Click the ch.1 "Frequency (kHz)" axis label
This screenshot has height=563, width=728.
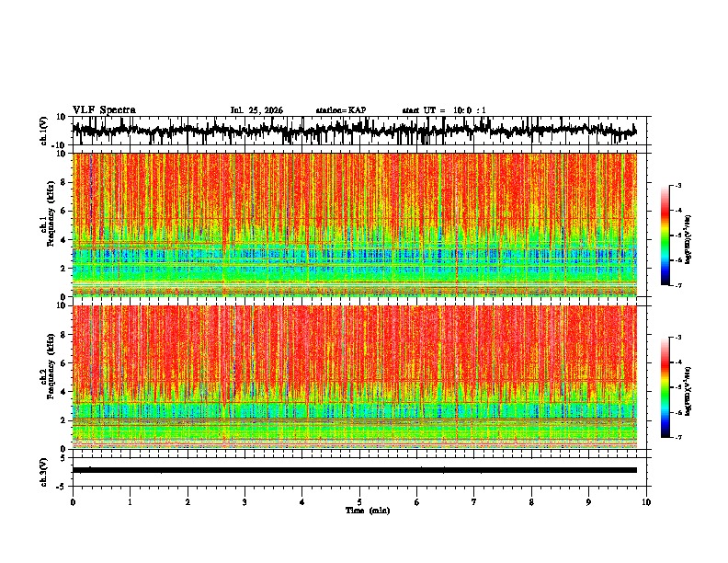pos(51,213)
